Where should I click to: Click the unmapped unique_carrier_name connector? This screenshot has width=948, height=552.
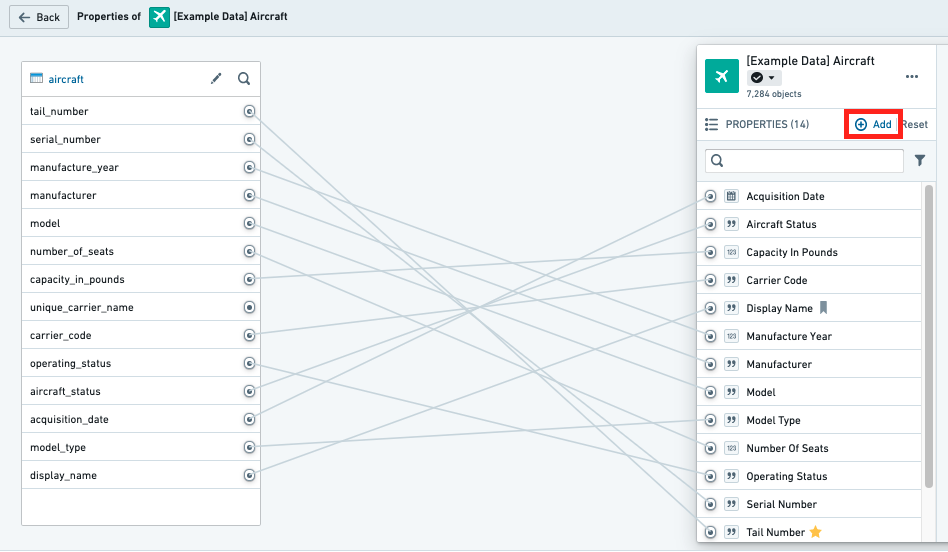click(249, 307)
